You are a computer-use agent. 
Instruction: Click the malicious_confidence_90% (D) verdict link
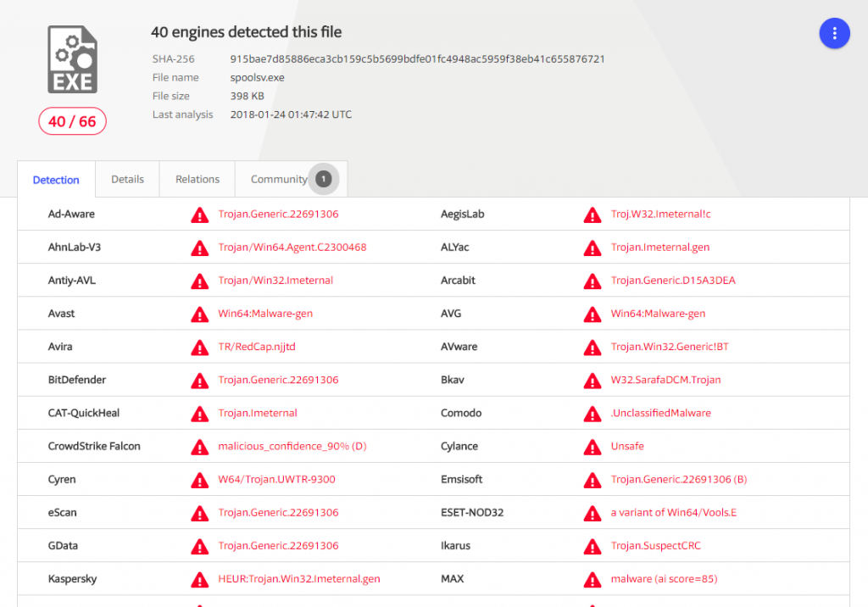point(292,446)
